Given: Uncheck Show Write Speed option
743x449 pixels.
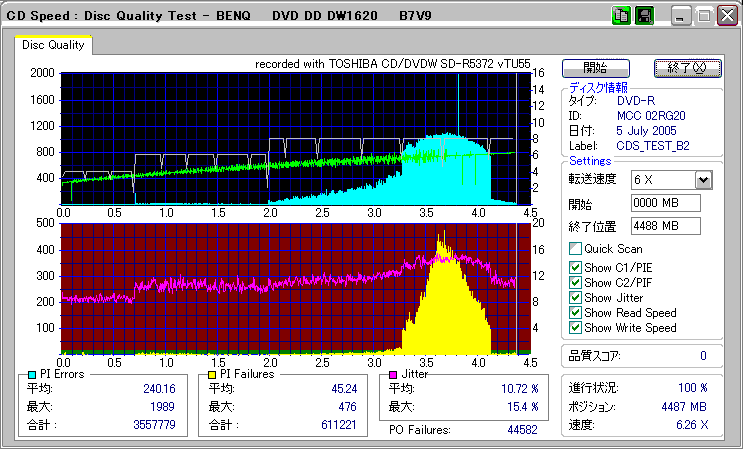Looking at the screenshot, I should (x=575, y=327).
